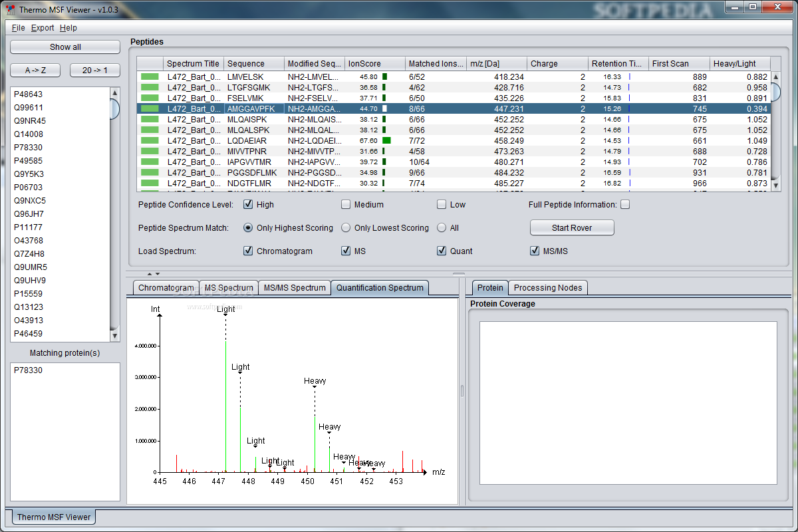Check the Full Peptide Information box
This screenshot has width=798, height=532.
tap(625, 204)
